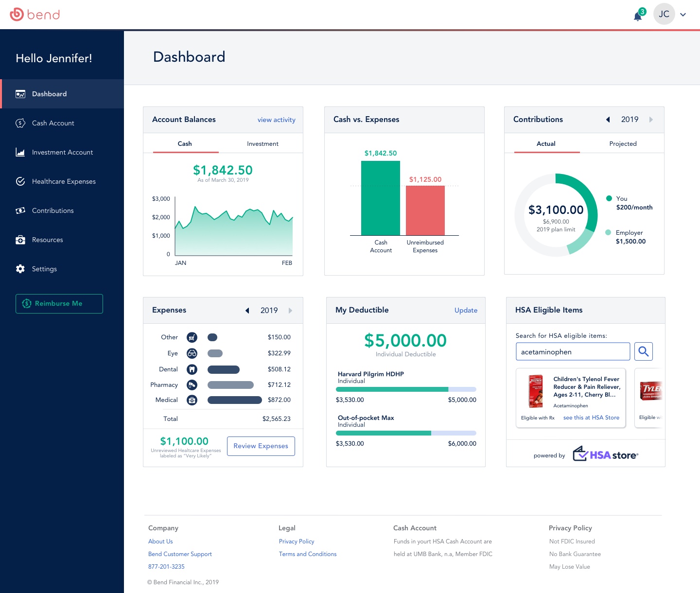Click the Healthcare Expenses checkmark icon

point(20,181)
